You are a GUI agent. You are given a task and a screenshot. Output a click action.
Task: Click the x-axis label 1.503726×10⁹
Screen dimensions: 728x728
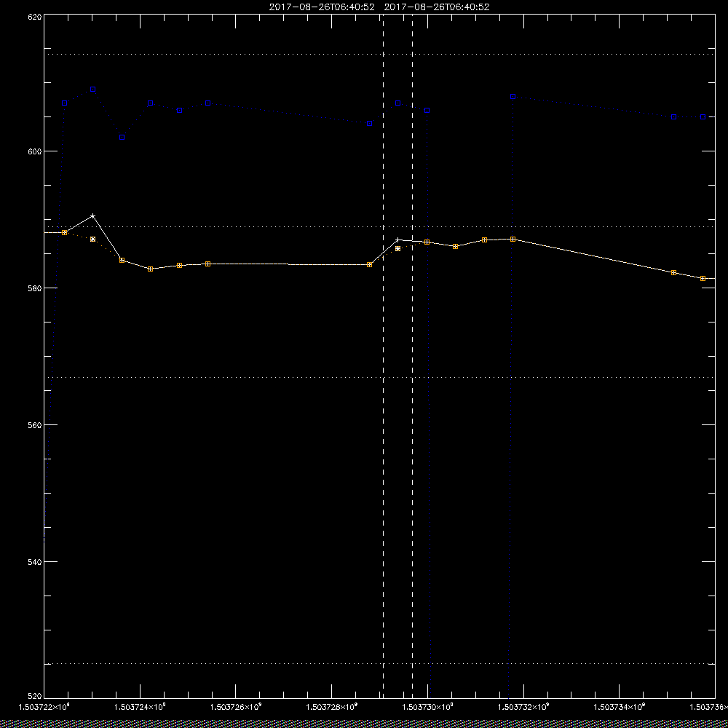click(236, 707)
